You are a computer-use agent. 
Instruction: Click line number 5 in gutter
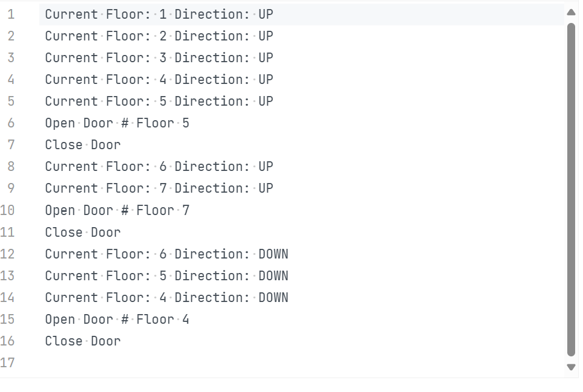pyautogui.click(x=11, y=101)
